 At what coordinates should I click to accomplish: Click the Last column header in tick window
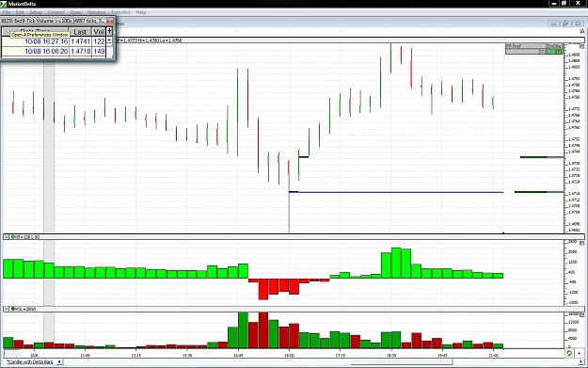pos(80,32)
